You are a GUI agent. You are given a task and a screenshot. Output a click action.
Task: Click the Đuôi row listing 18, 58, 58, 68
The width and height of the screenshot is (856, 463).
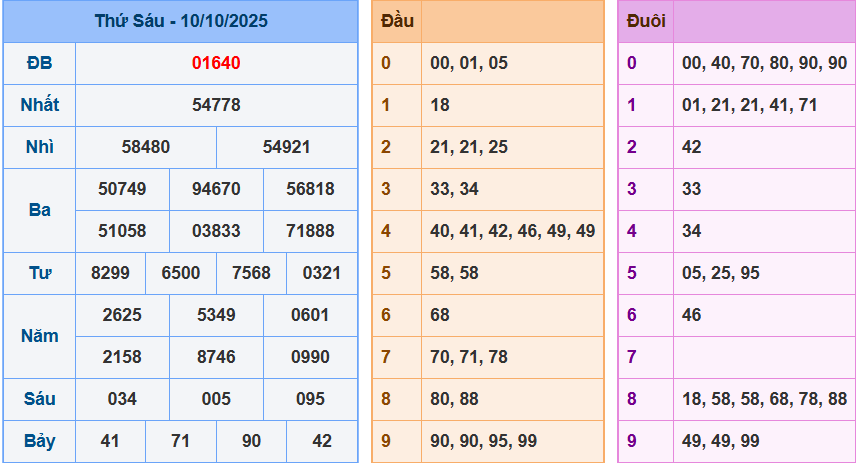764,399
